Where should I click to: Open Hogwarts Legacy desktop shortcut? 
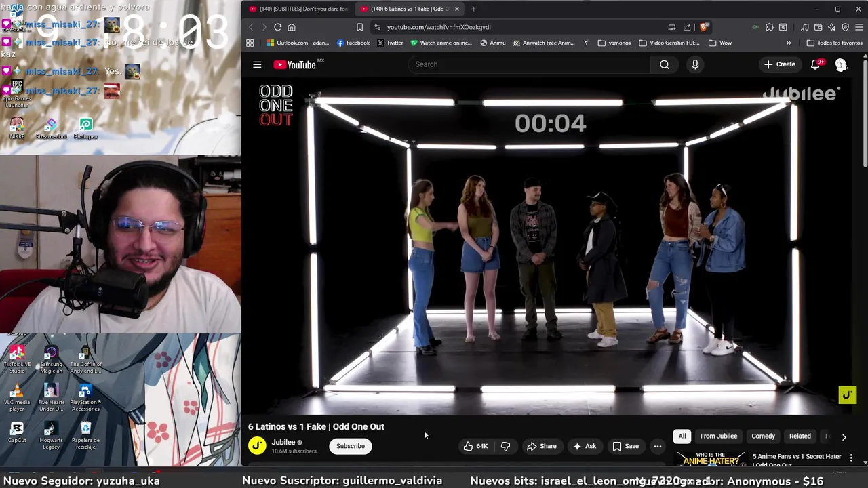pyautogui.click(x=51, y=436)
